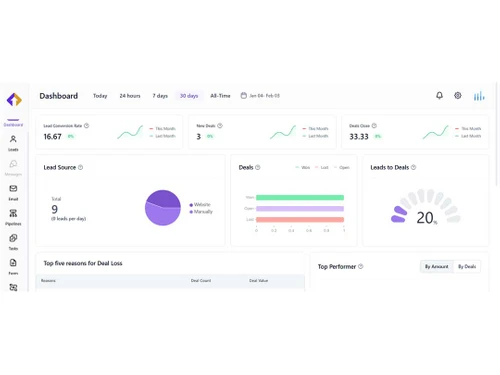Click the Deal Count column header
The height and width of the screenshot is (375, 500).
click(201, 281)
